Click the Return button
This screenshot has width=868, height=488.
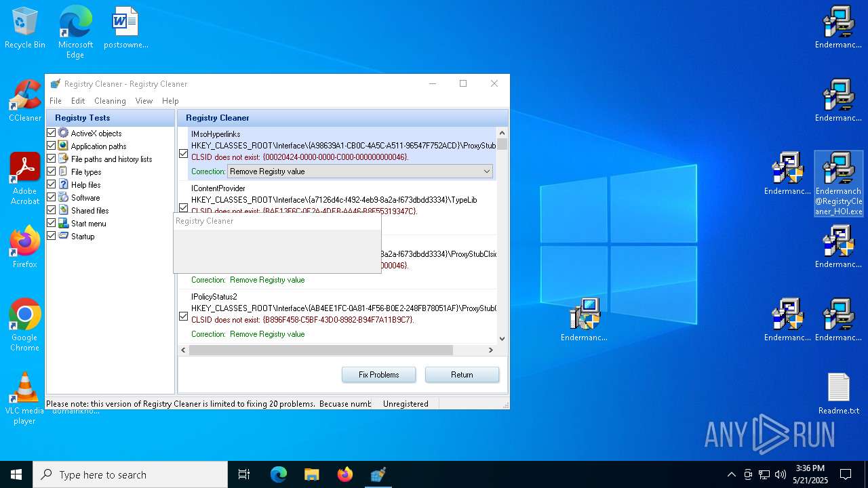[462, 375]
